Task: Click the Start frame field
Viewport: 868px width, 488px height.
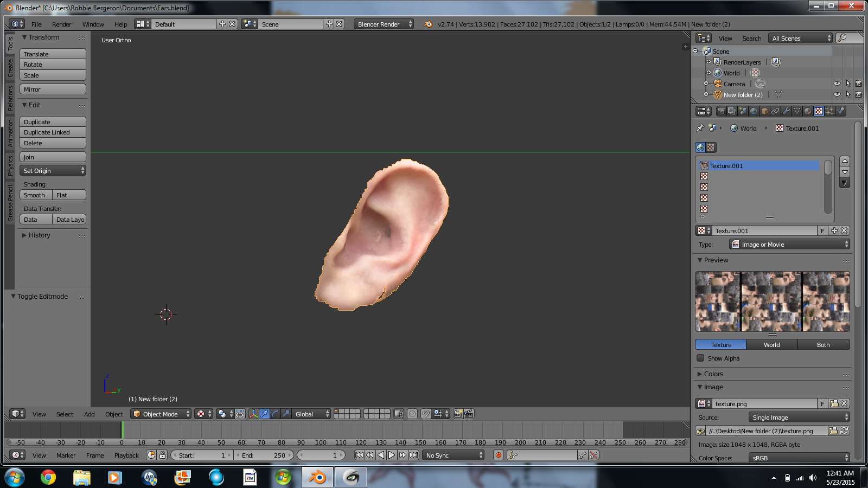Action: click(202, 455)
